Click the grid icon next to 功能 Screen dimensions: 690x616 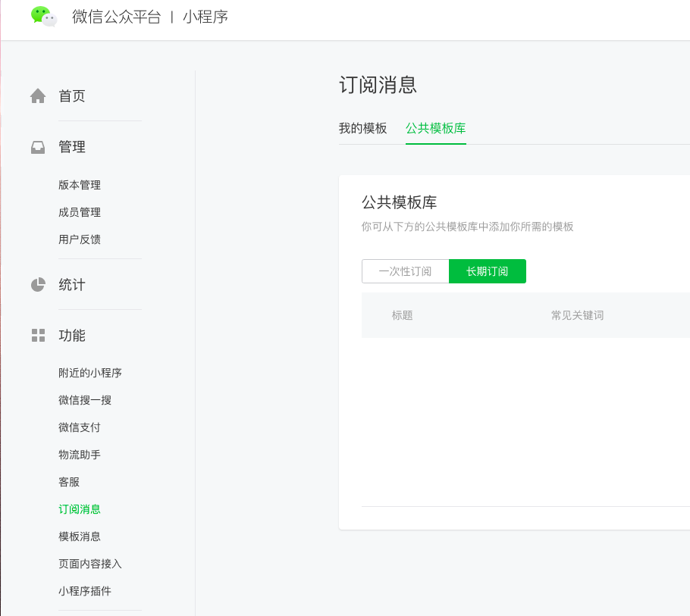point(37,335)
